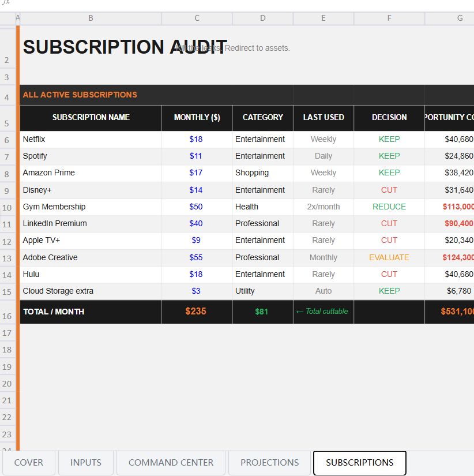
Task: Click the Total cuttable note cell
Action: 323,312
